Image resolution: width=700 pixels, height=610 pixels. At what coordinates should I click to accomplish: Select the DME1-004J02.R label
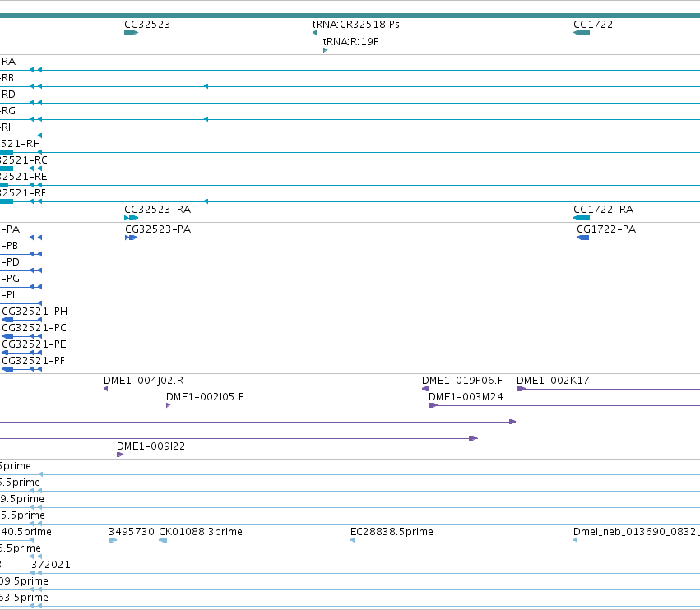click(x=143, y=381)
